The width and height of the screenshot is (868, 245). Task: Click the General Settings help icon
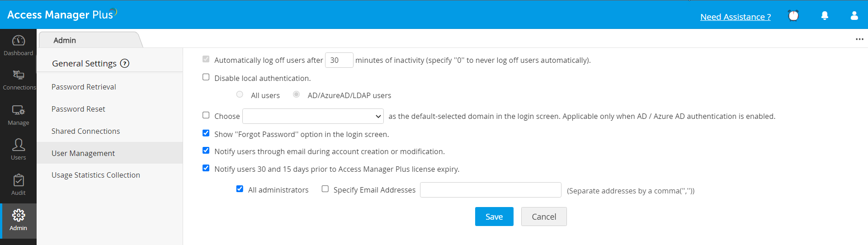point(125,63)
